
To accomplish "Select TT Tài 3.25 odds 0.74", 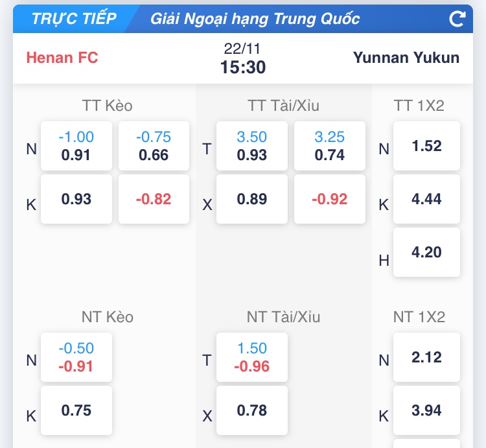I will [x=329, y=146].
